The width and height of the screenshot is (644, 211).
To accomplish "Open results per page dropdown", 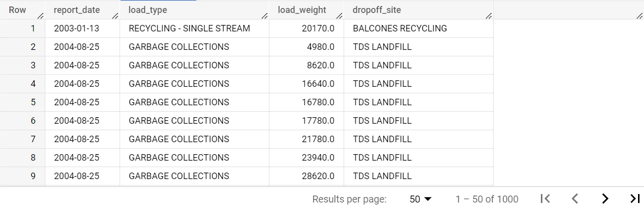I will point(421,199).
